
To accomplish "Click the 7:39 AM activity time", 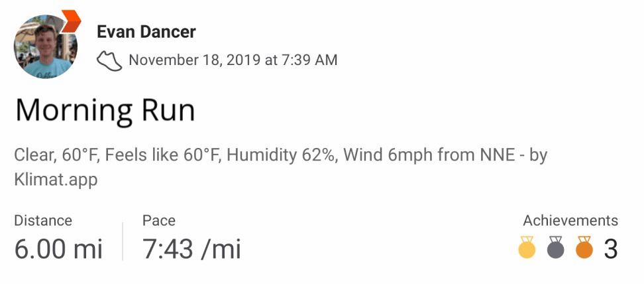I will click(x=309, y=60).
